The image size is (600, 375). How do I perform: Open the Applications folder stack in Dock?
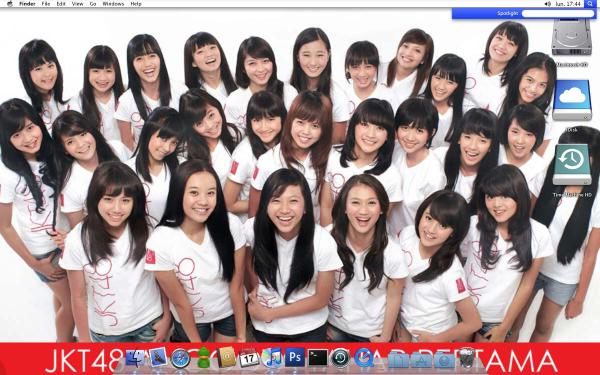pos(421,360)
